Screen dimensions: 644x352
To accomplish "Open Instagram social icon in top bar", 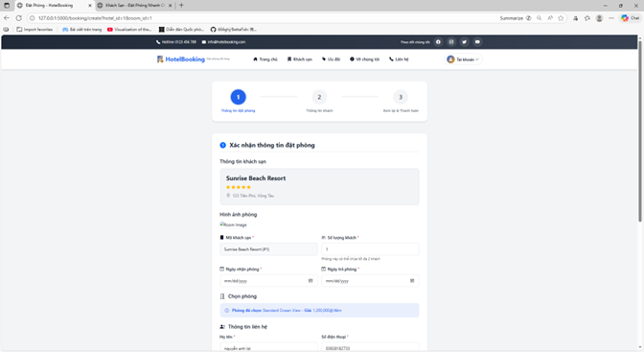I will point(451,42).
